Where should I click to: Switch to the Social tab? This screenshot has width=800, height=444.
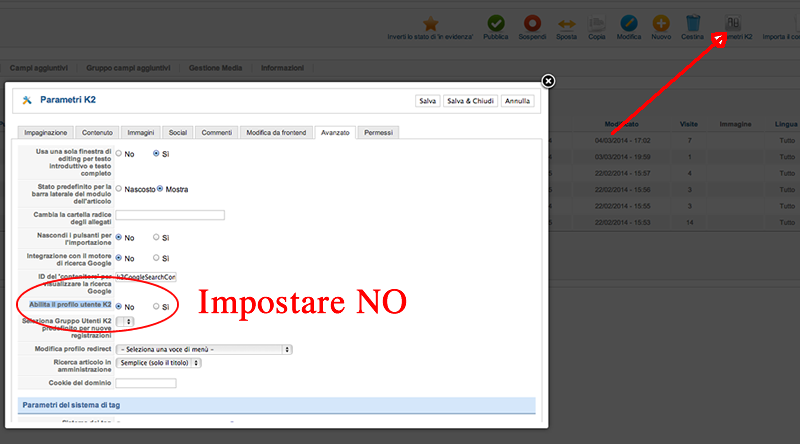point(178,133)
